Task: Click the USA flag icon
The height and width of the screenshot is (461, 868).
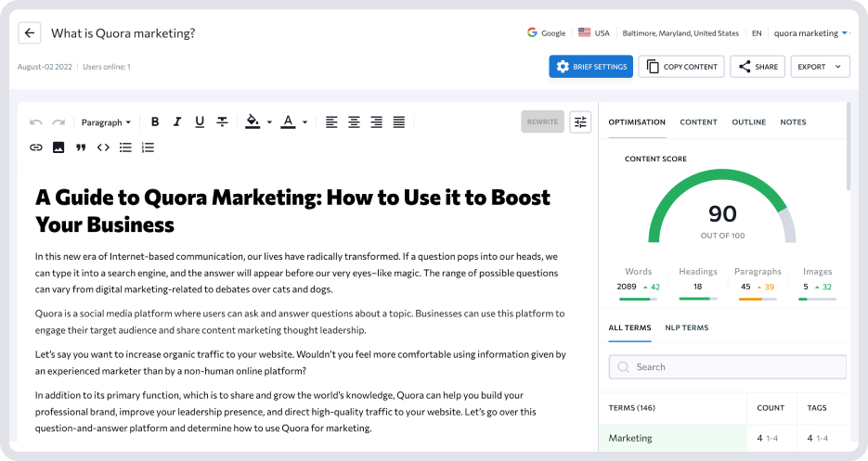Action: pyautogui.click(x=585, y=32)
